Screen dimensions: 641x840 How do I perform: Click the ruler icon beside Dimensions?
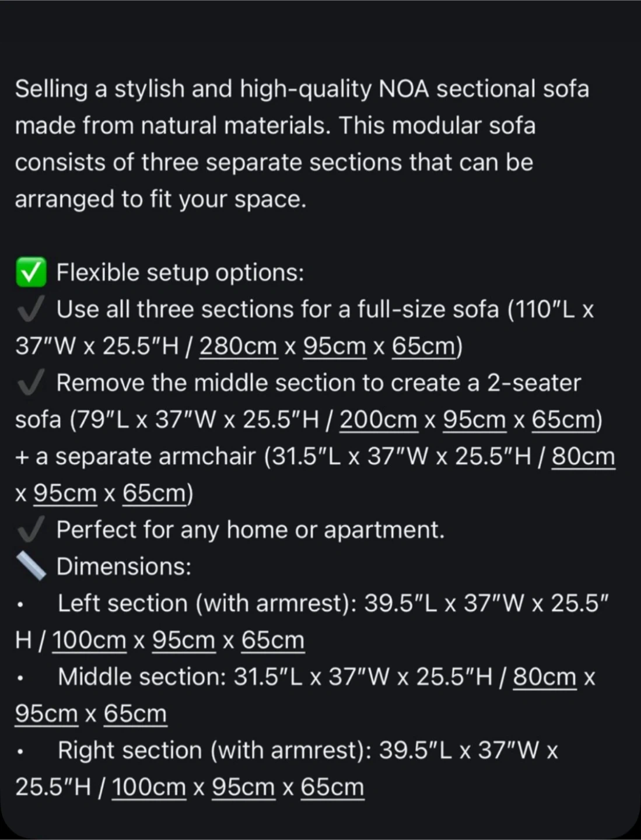point(31,566)
